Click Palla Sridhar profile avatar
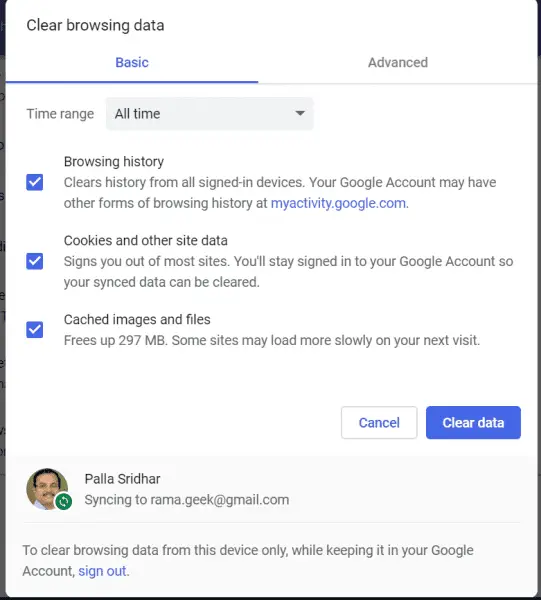Viewport: 541px width, 600px height. (x=47, y=489)
